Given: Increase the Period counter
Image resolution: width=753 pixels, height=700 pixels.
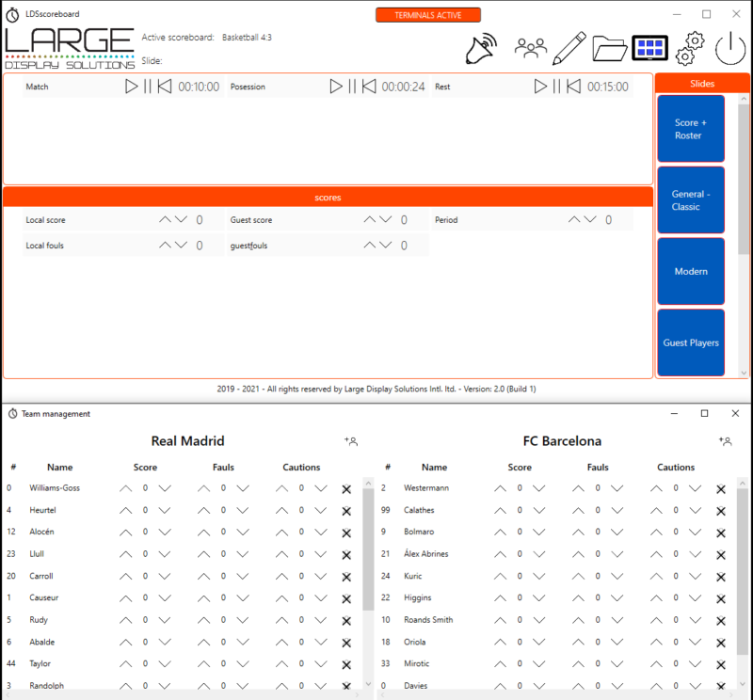Looking at the screenshot, I should point(574,219).
